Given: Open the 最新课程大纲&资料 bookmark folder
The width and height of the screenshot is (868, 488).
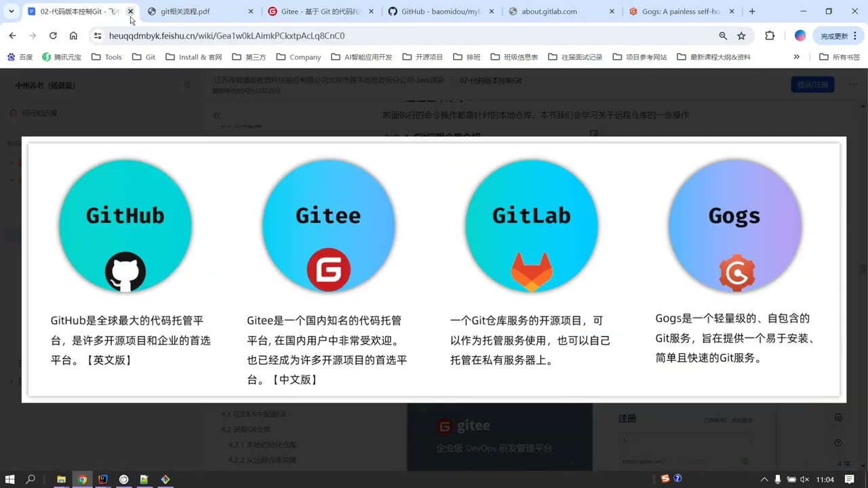Looking at the screenshot, I should point(713,57).
